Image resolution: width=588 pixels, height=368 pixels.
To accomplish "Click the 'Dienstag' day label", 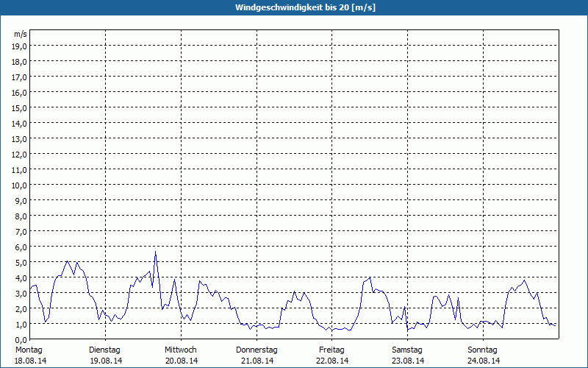I will point(104,350).
